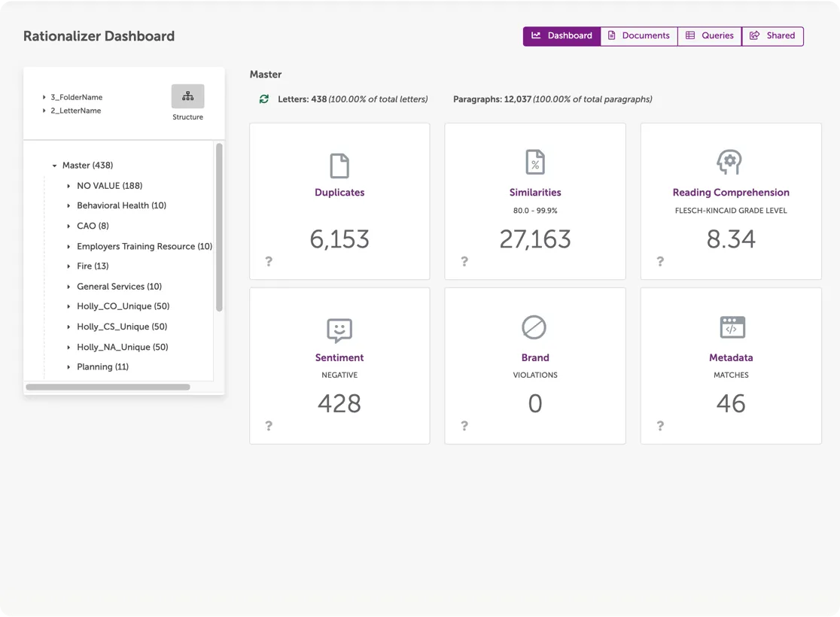Image resolution: width=840 pixels, height=617 pixels.
Task: Click the Similarities percent icon
Action: tap(535, 163)
